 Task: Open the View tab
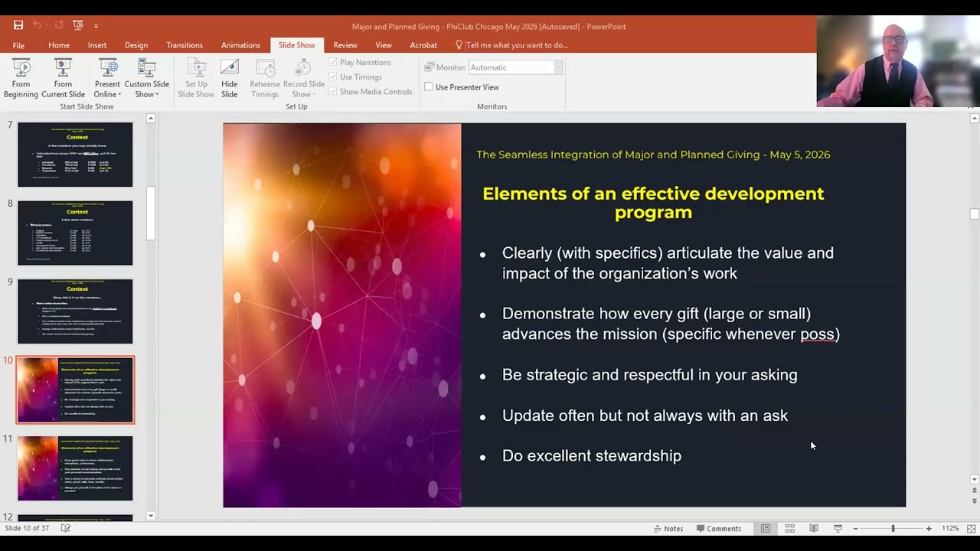pyautogui.click(x=384, y=45)
